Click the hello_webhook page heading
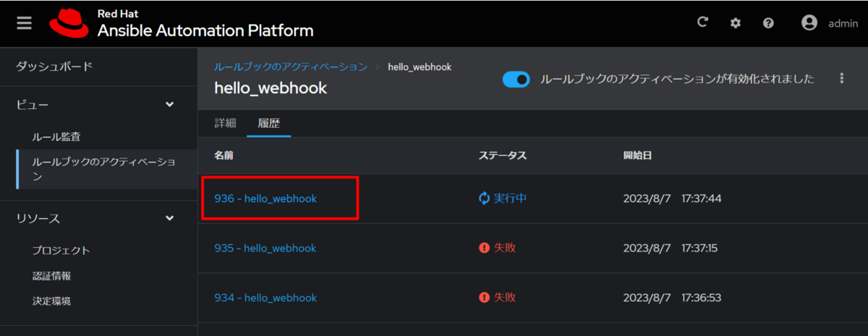Viewport: 868px width, 336px height. 271,88
